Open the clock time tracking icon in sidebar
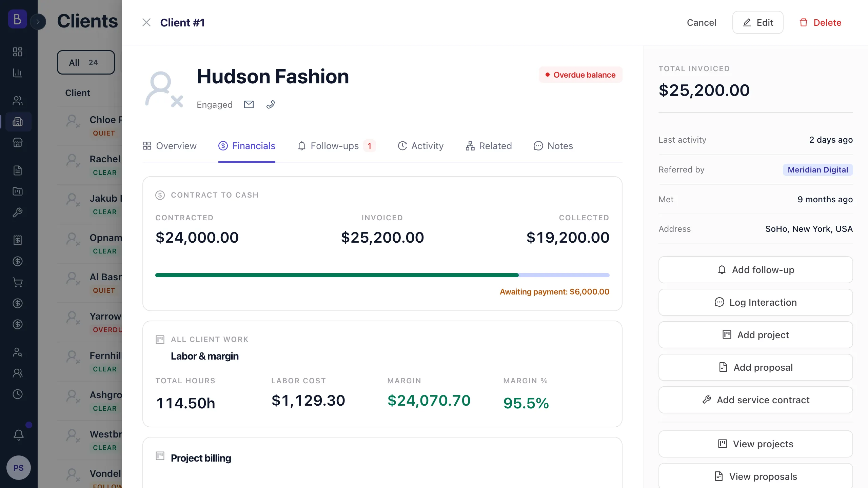The image size is (868, 488). tap(18, 394)
